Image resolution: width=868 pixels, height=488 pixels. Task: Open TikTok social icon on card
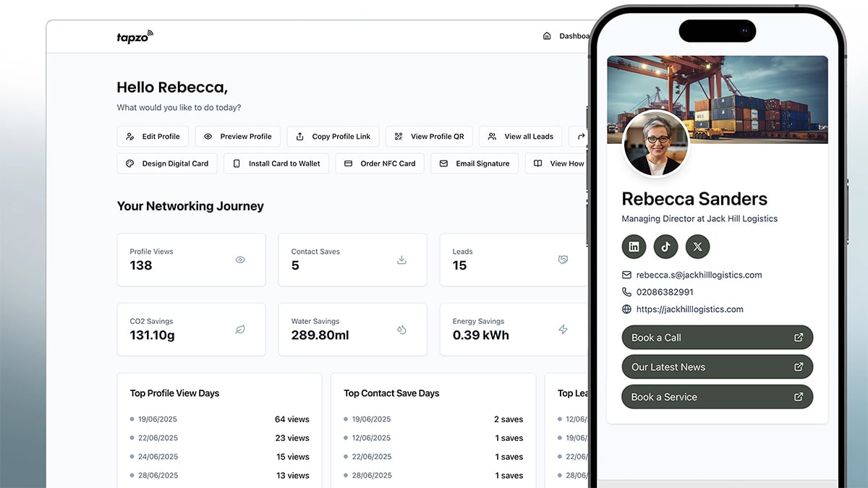[x=666, y=247]
